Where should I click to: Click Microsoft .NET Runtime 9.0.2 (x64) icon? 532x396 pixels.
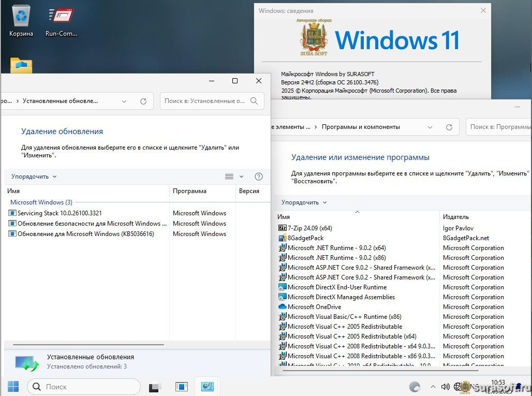click(282, 248)
